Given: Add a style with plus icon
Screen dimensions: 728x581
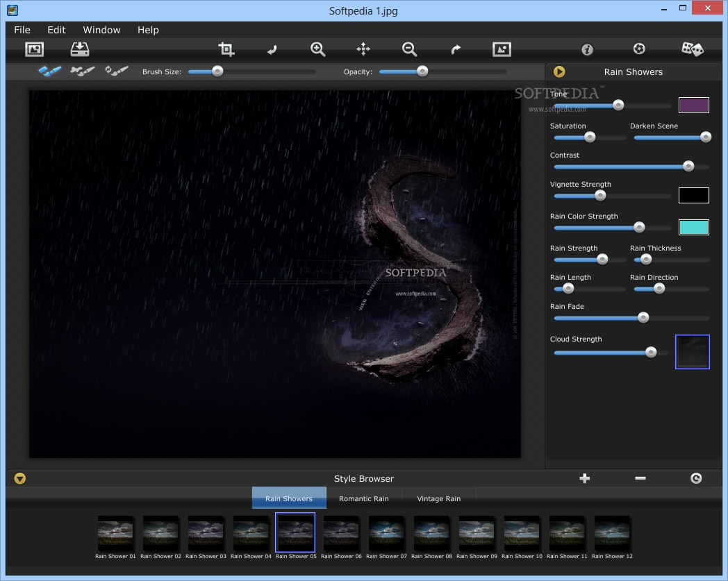Looking at the screenshot, I should [584, 478].
